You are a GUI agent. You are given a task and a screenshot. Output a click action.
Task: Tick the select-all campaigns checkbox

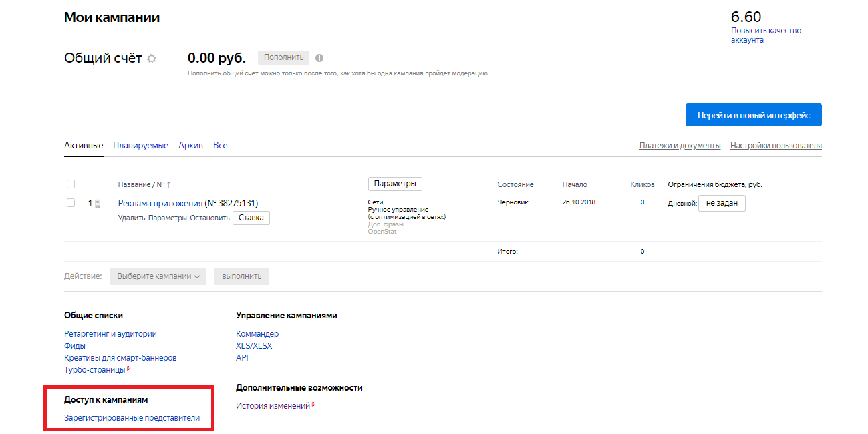tap(71, 184)
